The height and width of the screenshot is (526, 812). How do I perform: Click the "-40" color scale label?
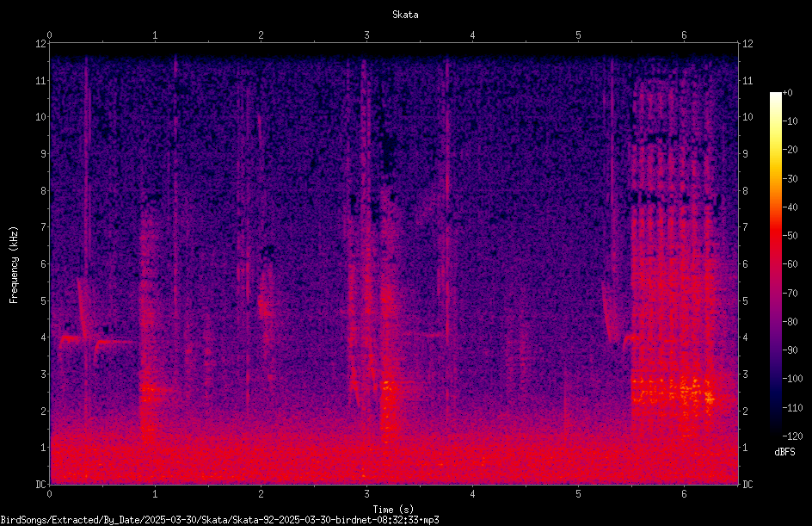pyautogui.click(x=790, y=207)
